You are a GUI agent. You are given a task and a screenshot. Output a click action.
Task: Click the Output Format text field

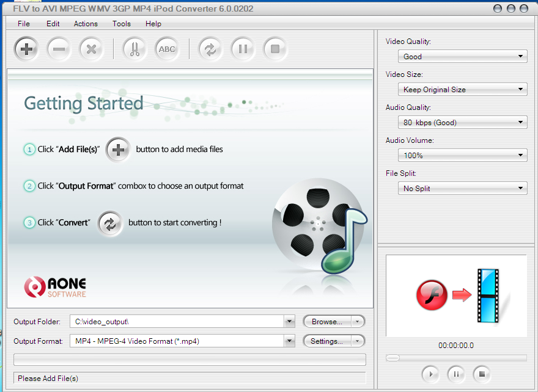[177, 341]
